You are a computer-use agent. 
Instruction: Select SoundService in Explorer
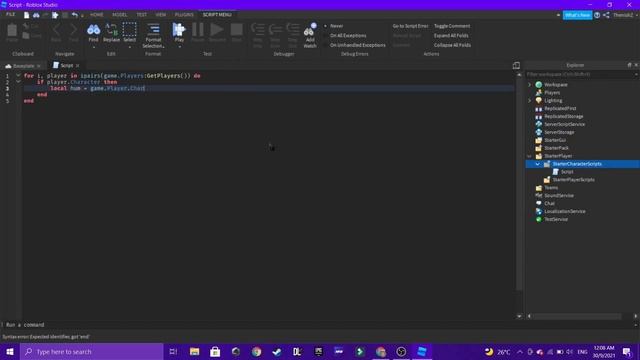559,196
